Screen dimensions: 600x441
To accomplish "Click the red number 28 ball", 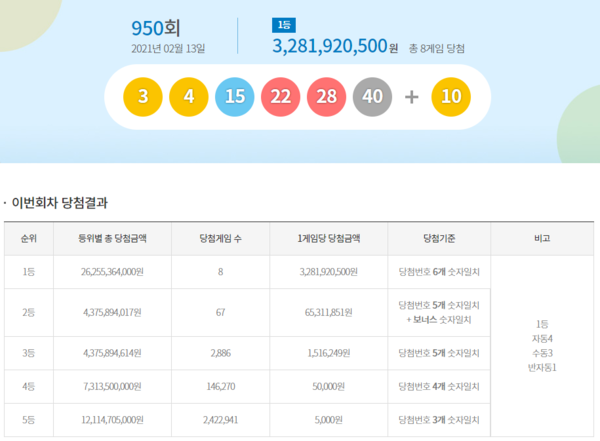I will coord(327,98).
